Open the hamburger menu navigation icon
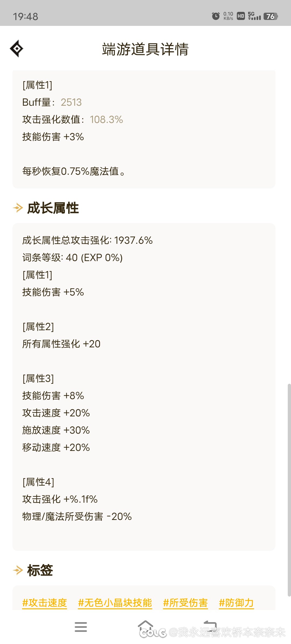This screenshot has height=644, width=291. pyautogui.click(x=81, y=627)
